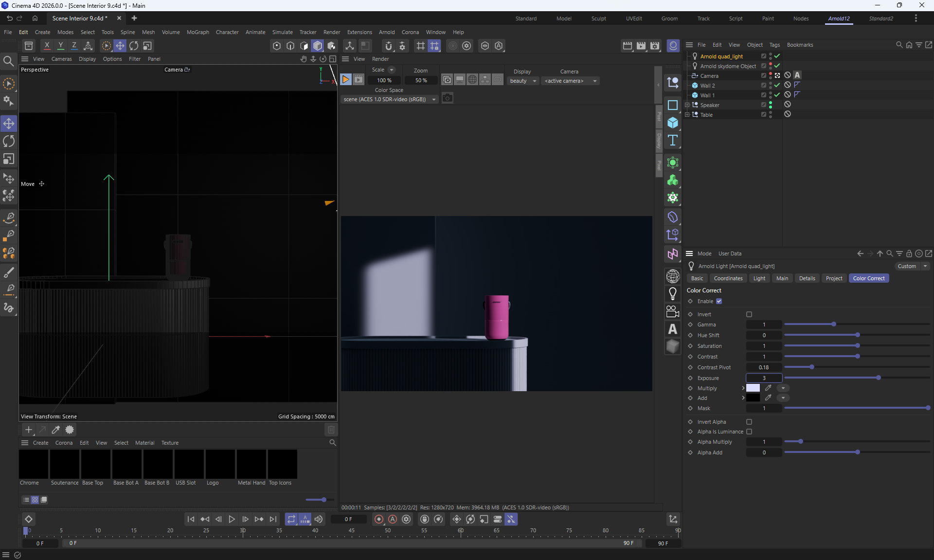
Task: Start IPR render with play icon
Action: coord(345,80)
